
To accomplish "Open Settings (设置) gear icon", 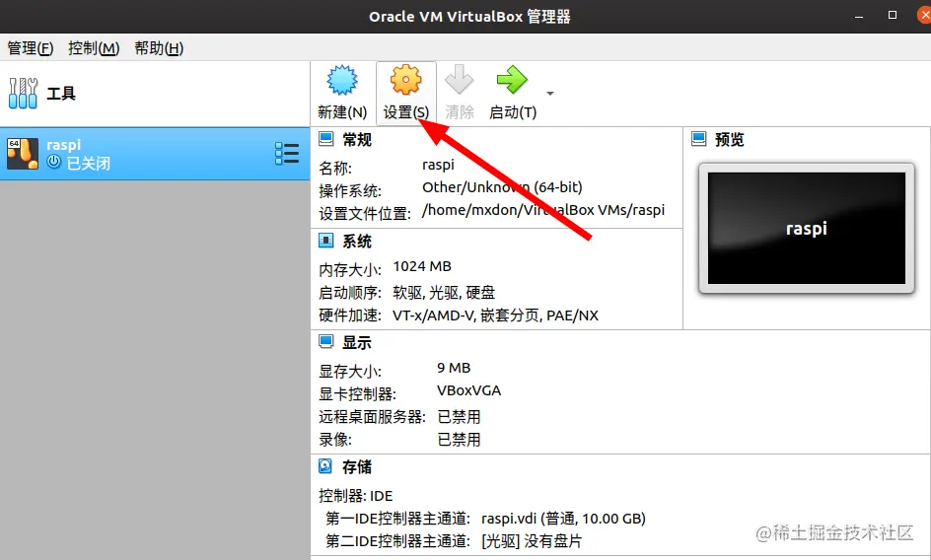I will (406, 80).
